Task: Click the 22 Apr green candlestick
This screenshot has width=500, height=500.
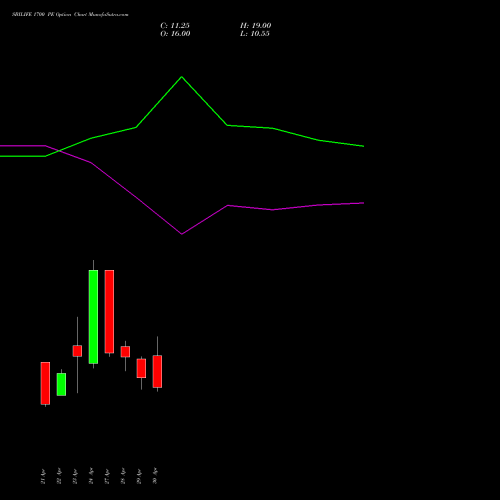Action: point(61,384)
